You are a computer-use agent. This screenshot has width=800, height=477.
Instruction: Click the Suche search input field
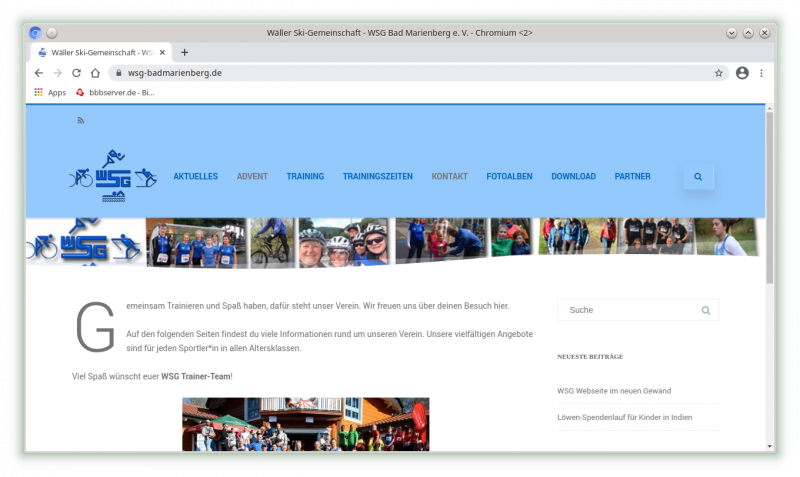click(628, 310)
